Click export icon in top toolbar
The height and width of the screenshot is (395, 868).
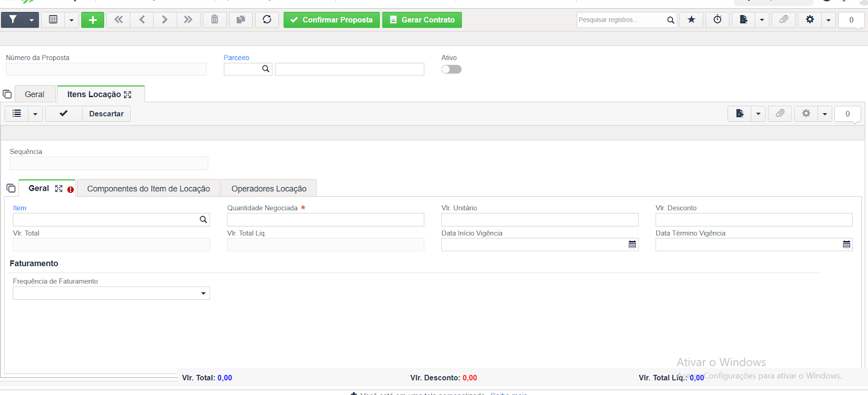coord(744,20)
